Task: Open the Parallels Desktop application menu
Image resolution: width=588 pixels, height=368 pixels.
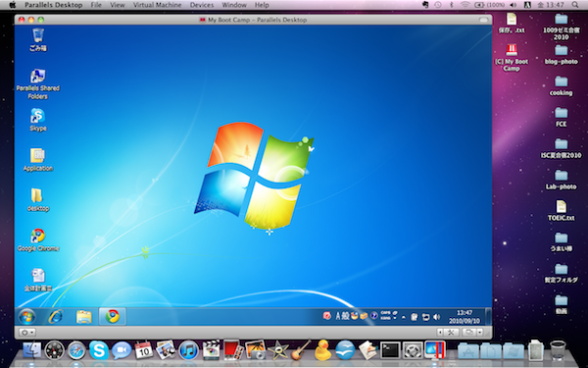Action: click(x=54, y=5)
